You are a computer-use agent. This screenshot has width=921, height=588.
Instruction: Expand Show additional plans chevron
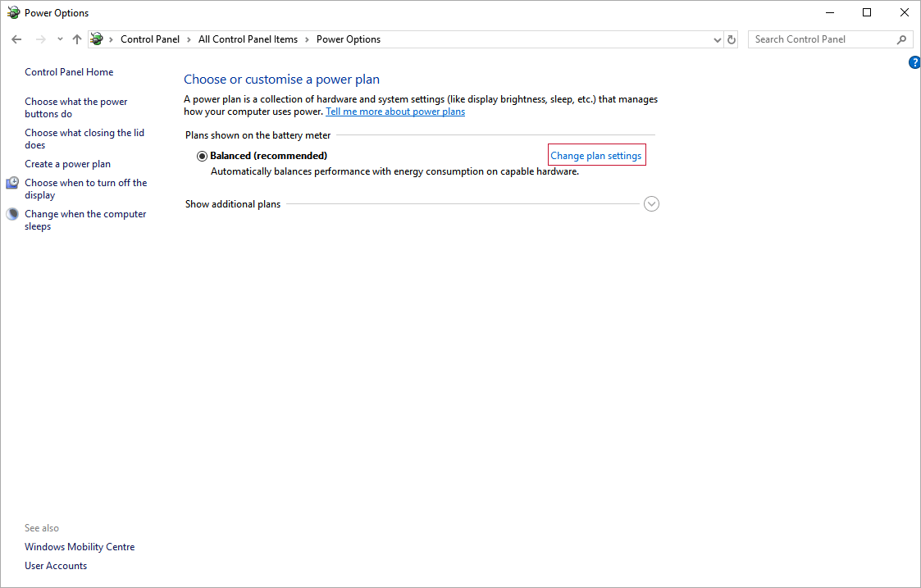point(651,204)
